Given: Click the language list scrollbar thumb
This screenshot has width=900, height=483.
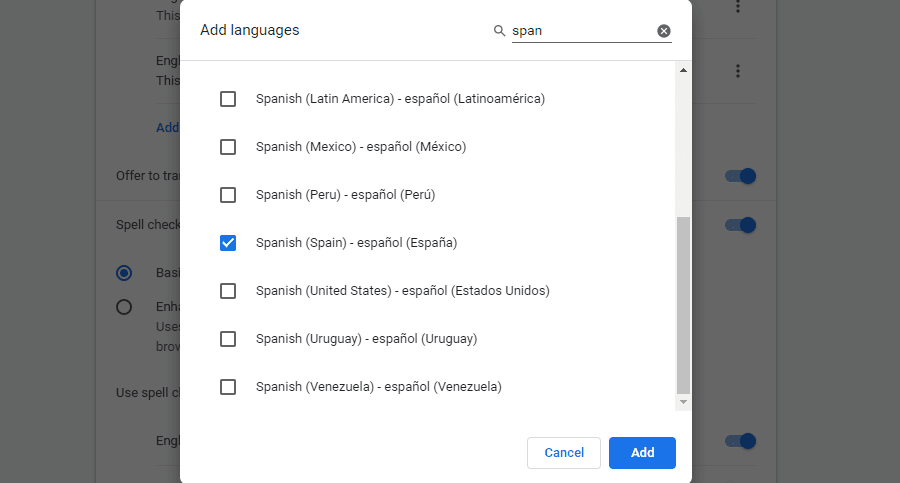Looking at the screenshot, I should [684, 305].
